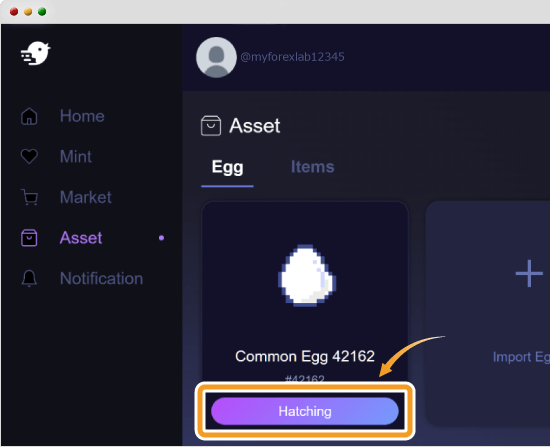The height and width of the screenshot is (447, 550).
Task: Click the Notification bell icon
Action: click(x=29, y=279)
